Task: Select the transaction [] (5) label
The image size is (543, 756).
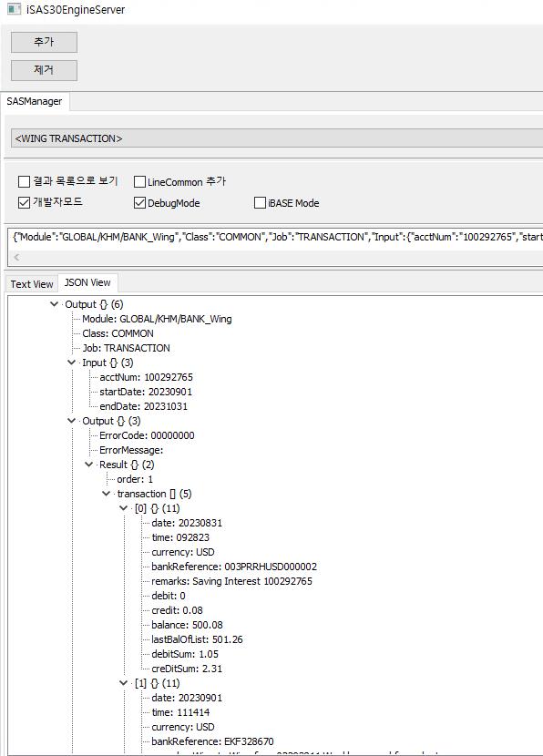Action: coord(154,494)
